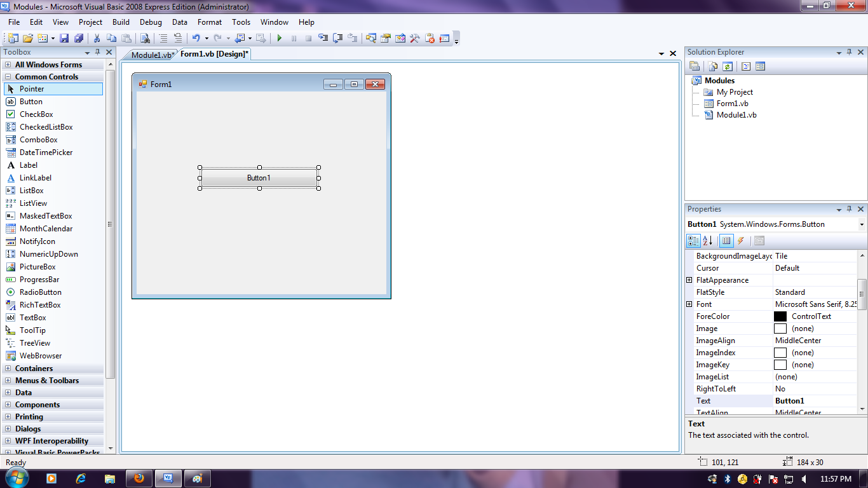Open the Debug menu
The height and width of the screenshot is (488, 868).
click(151, 22)
